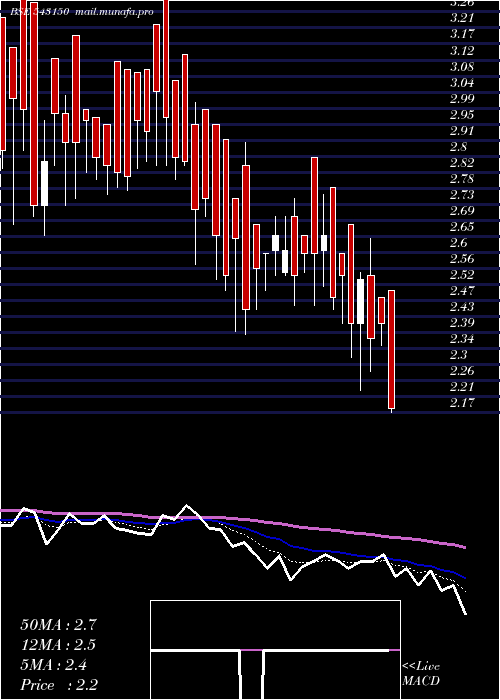Click the <<Live MACD label
Screen dimensions: 500x700
(421, 674)
